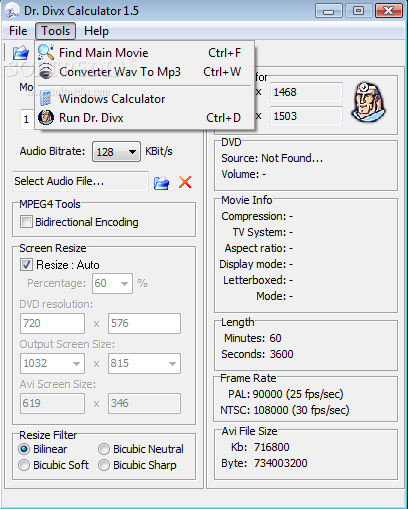Click 'PAL: 90000 (25 fps/sec)' text
The image size is (408, 509).
(x=286, y=394)
